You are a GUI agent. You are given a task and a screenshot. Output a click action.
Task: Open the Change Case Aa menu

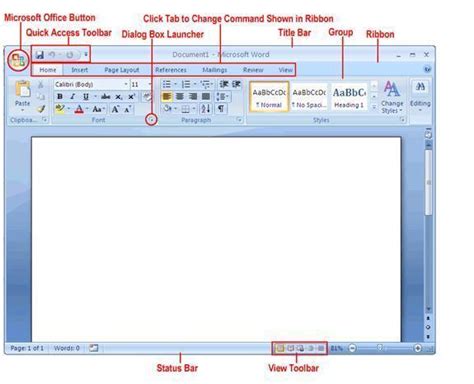click(x=98, y=109)
